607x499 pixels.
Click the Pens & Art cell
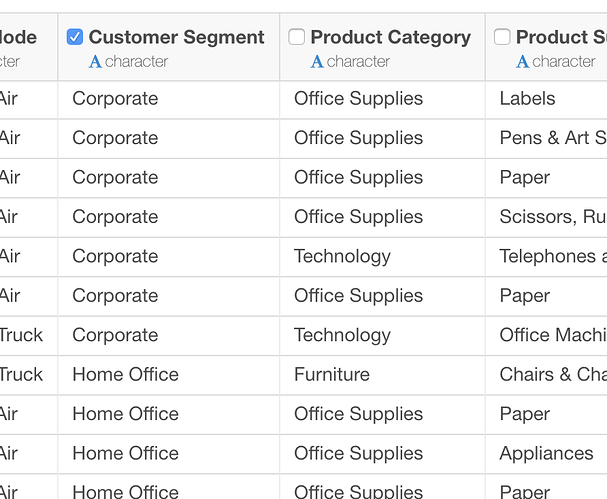546,139
